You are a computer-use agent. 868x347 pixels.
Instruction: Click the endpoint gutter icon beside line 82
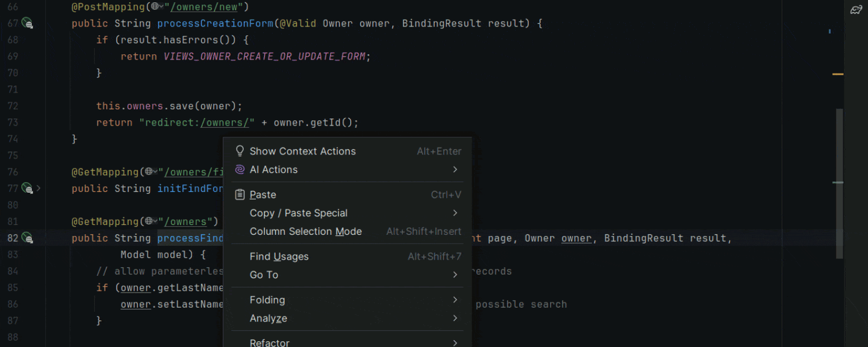(27, 238)
